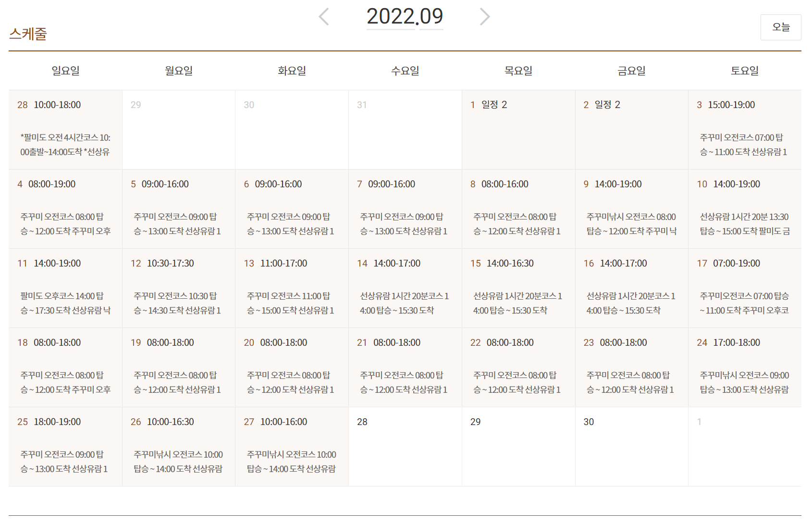This screenshot has height=523, width=812.
Task: Click the 스케줄 heading
Action: [28, 34]
